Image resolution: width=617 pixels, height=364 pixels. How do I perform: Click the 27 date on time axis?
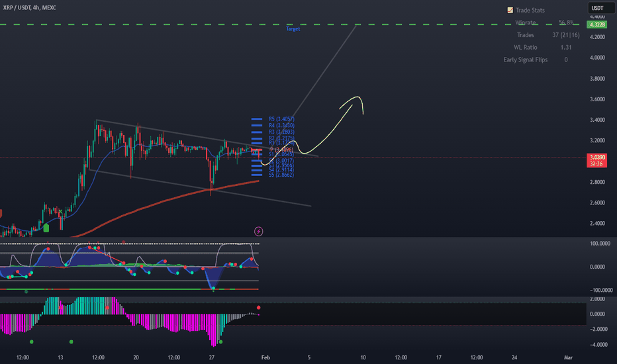(x=212, y=357)
